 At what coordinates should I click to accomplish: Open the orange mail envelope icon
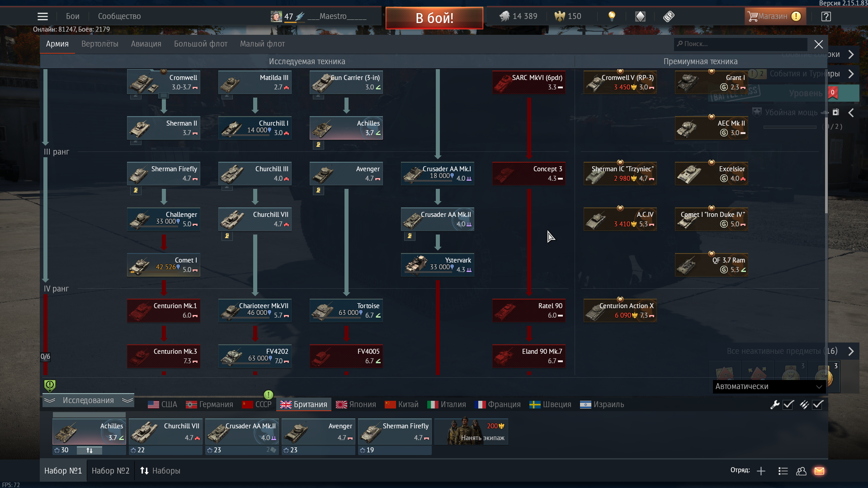(819, 471)
